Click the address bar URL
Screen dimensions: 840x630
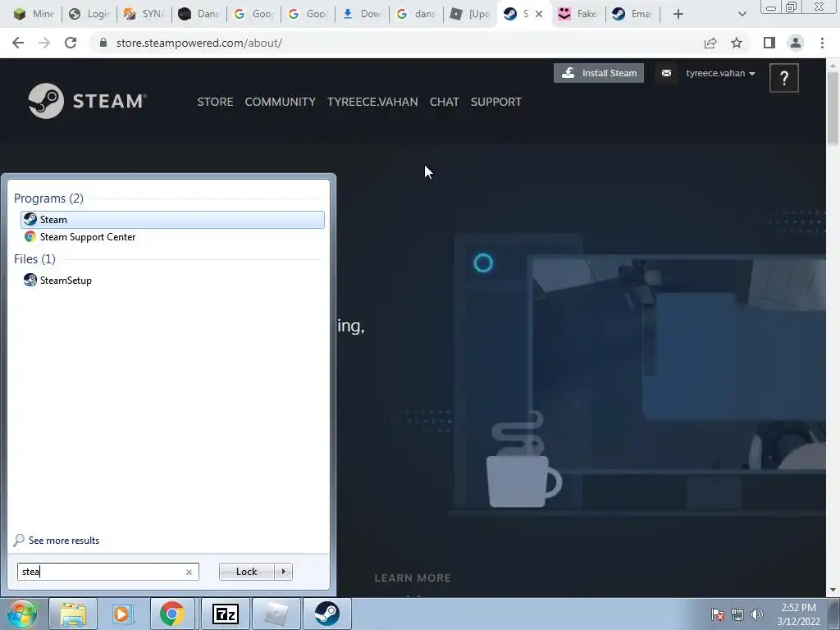(x=199, y=43)
